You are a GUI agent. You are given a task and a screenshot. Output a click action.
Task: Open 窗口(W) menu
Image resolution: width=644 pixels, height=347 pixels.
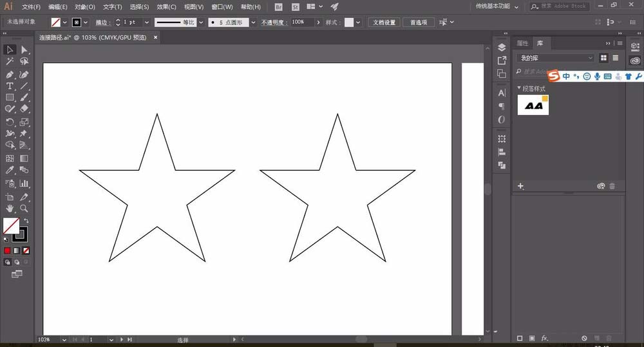coord(222,7)
